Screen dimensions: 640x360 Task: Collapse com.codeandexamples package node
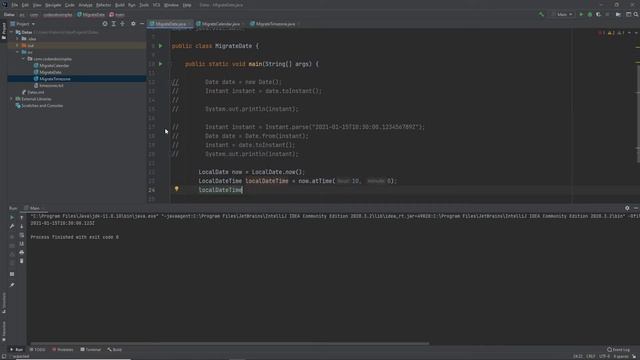click(24, 59)
